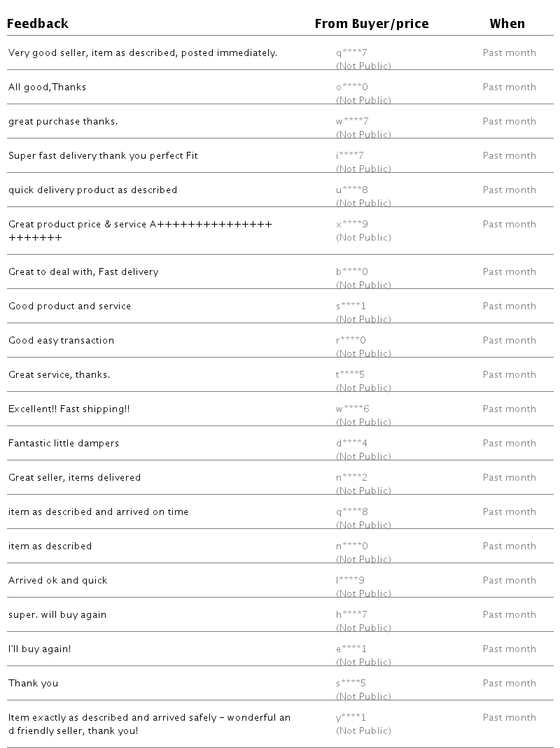Click "(Not Public)" price under buyer t****5
The height and width of the screenshot is (748, 560).
point(363,388)
